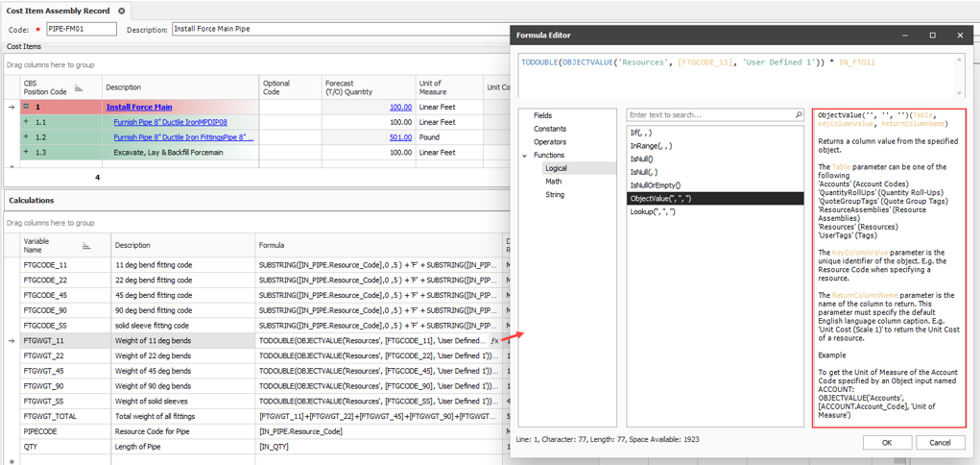Choose Operators in the category tree

[x=550, y=142]
